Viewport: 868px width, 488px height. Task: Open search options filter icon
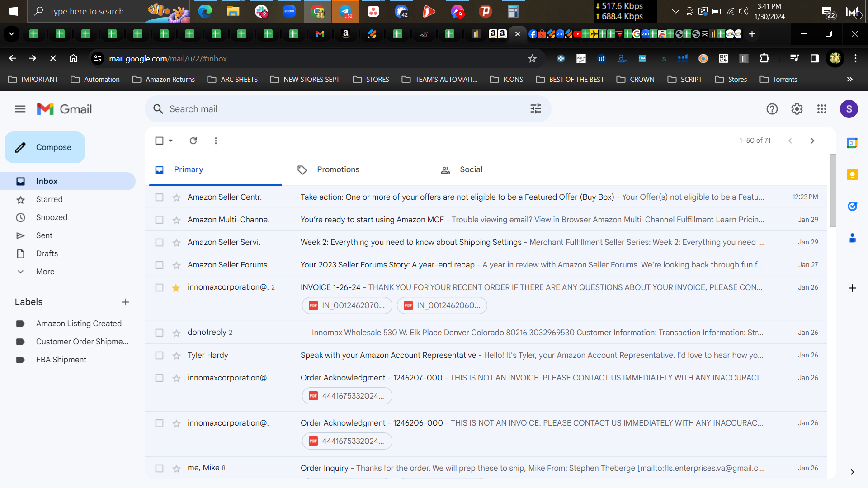click(536, 109)
